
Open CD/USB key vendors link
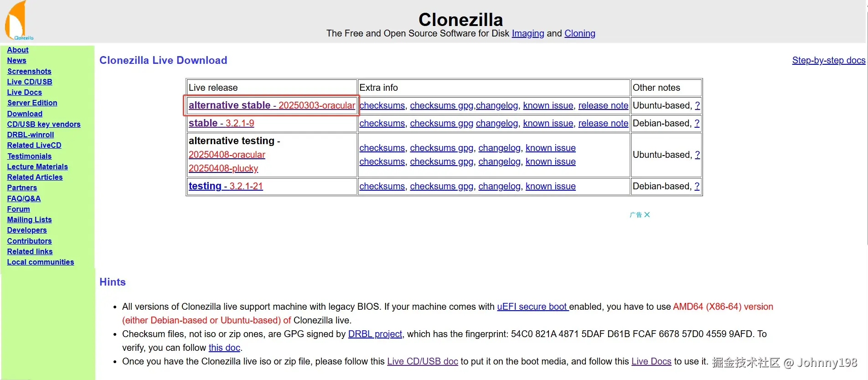[44, 124]
